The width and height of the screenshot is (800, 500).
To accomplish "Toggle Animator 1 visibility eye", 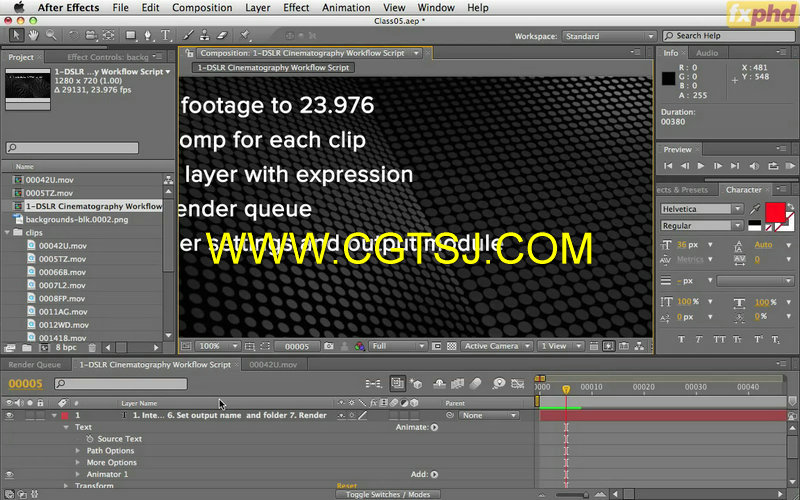I will (x=9, y=474).
